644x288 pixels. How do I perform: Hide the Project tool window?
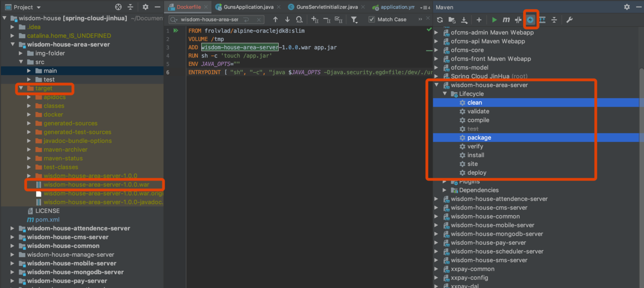coord(157,7)
